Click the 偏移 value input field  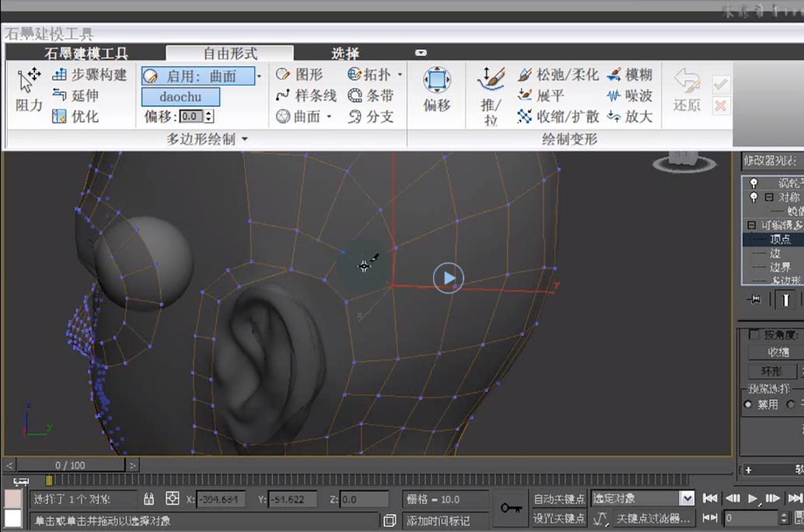pyautogui.click(x=191, y=117)
